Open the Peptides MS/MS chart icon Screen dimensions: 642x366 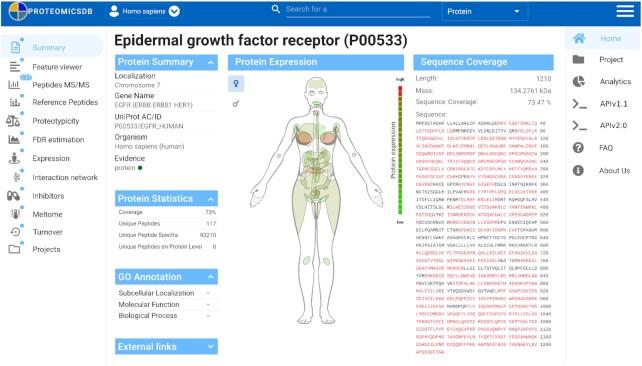(x=14, y=84)
